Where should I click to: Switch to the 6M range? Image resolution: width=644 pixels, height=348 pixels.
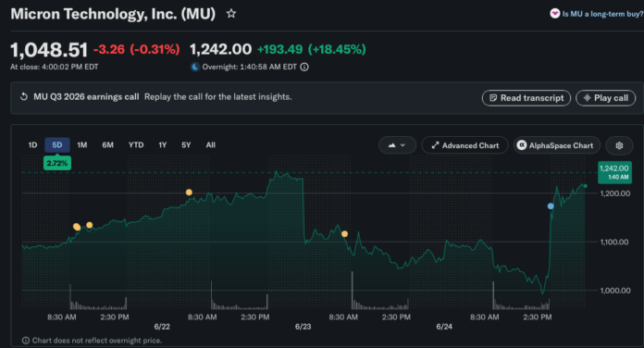click(107, 145)
